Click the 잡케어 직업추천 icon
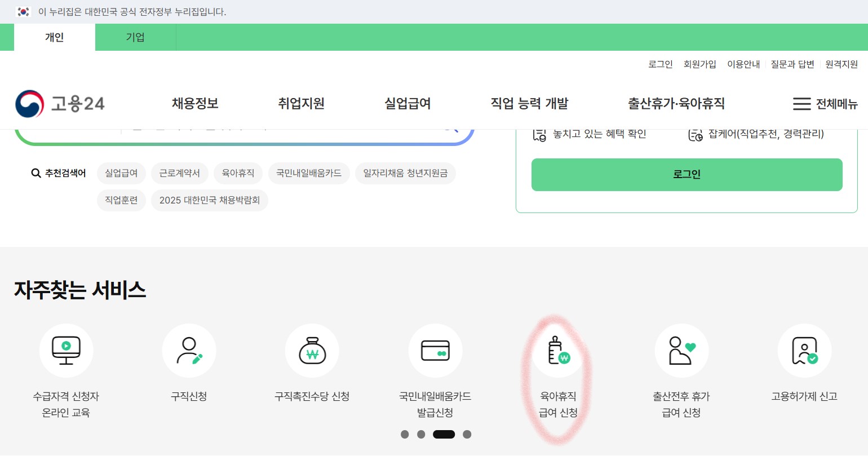868x460 pixels. click(694, 134)
